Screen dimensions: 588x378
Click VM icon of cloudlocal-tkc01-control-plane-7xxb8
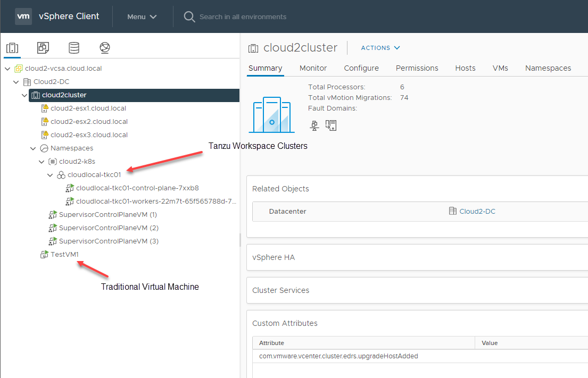(70, 188)
